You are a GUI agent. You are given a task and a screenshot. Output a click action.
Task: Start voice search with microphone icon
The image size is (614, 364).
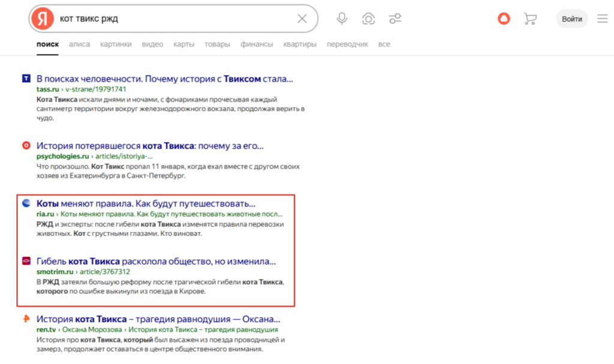click(342, 19)
